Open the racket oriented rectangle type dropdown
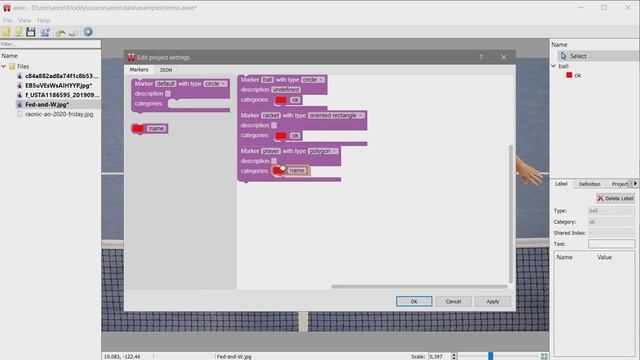The width and height of the screenshot is (640, 360). pyautogui.click(x=336, y=116)
